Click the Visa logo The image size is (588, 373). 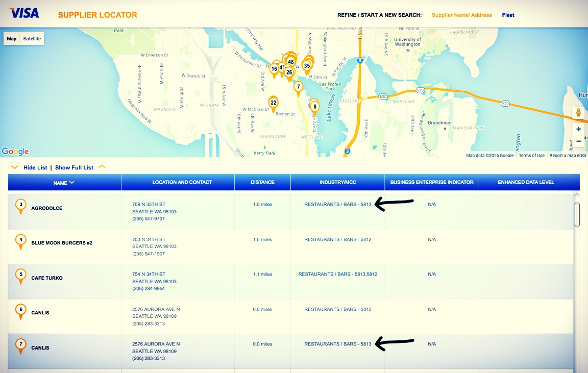pos(24,13)
